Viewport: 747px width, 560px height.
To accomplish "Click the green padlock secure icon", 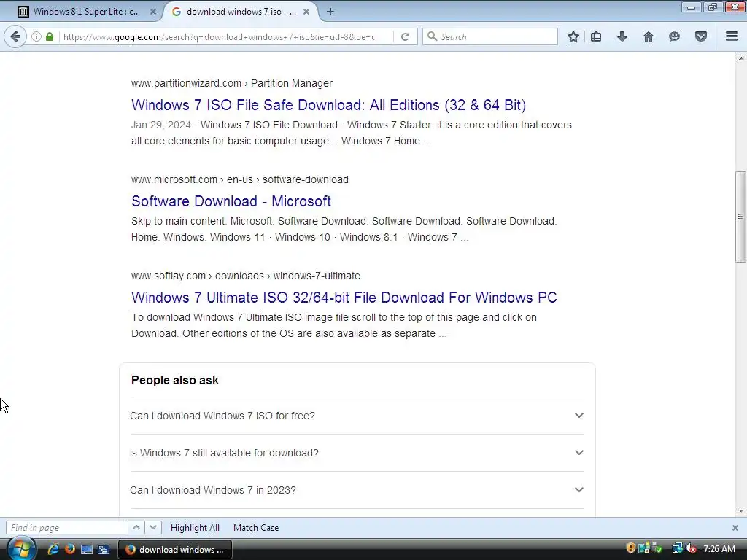I will 50,36.
